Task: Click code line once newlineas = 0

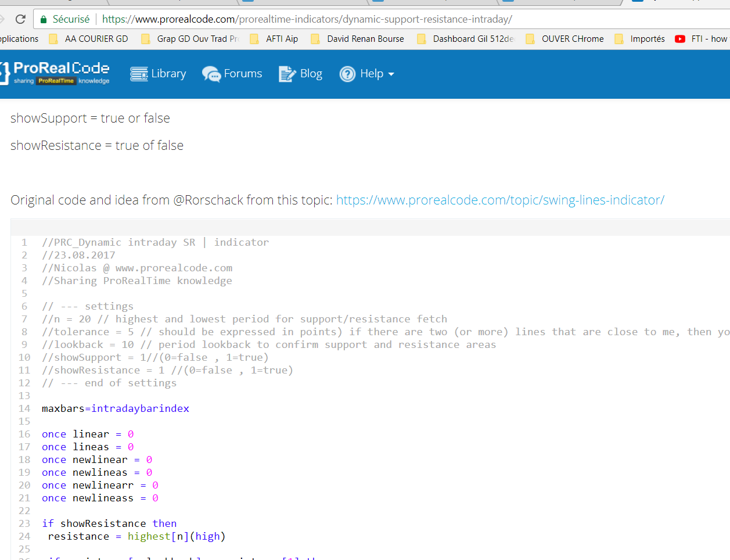Action: 97,472
